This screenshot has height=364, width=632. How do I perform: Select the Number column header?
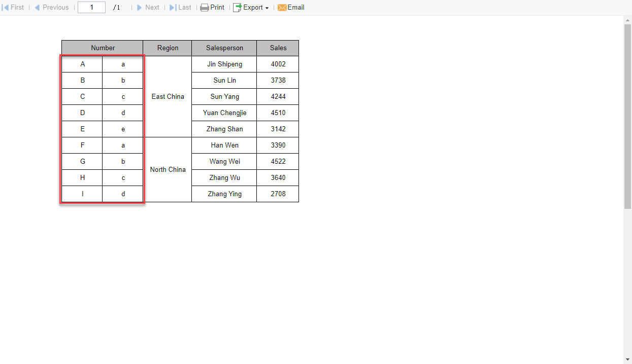pyautogui.click(x=103, y=48)
